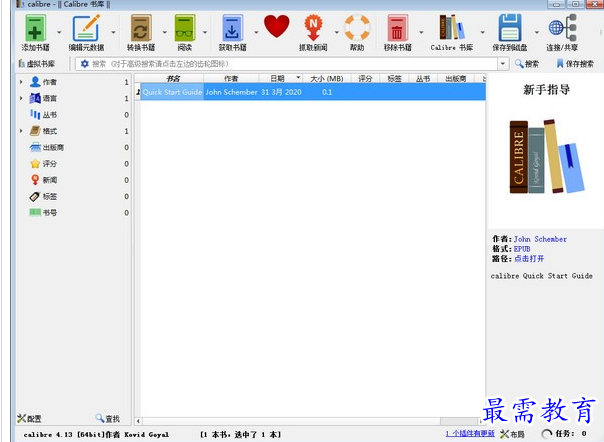Click the Search (搜索) button

tap(527, 64)
